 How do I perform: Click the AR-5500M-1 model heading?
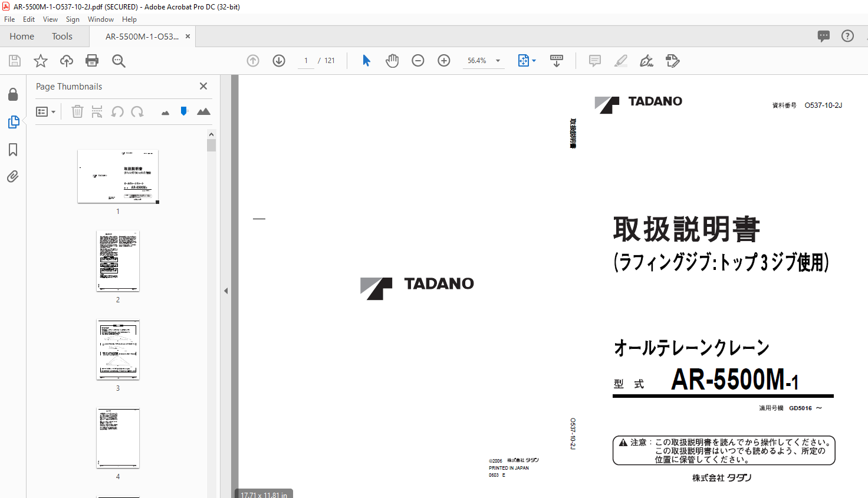(x=735, y=380)
